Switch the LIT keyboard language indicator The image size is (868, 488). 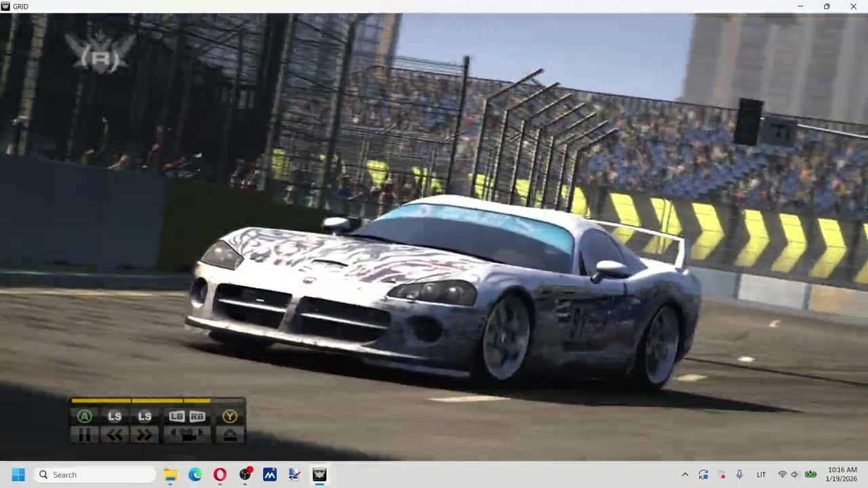click(761, 474)
